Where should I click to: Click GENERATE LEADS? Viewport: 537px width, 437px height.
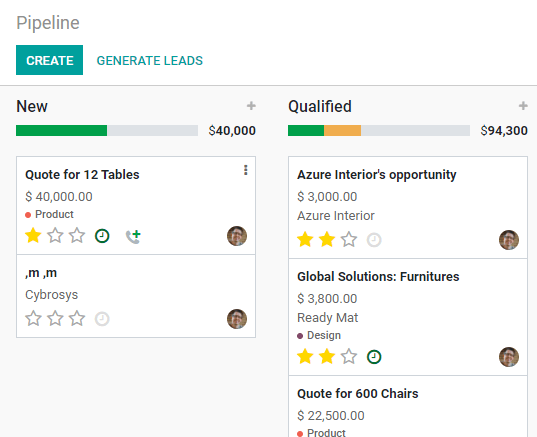point(150,61)
